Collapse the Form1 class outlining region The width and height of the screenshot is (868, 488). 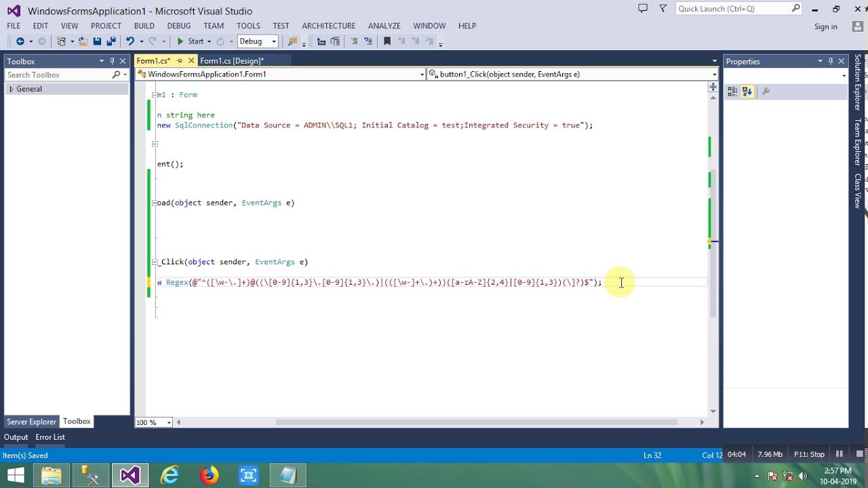(x=155, y=95)
